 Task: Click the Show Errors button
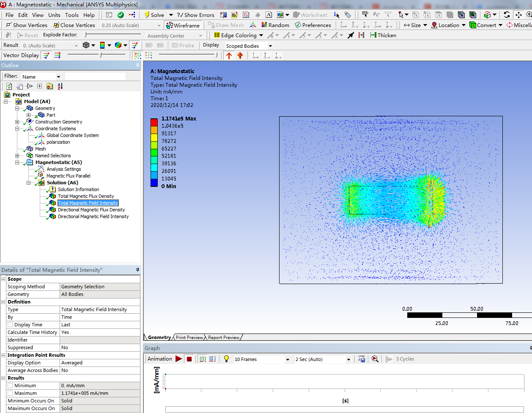point(196,15)
